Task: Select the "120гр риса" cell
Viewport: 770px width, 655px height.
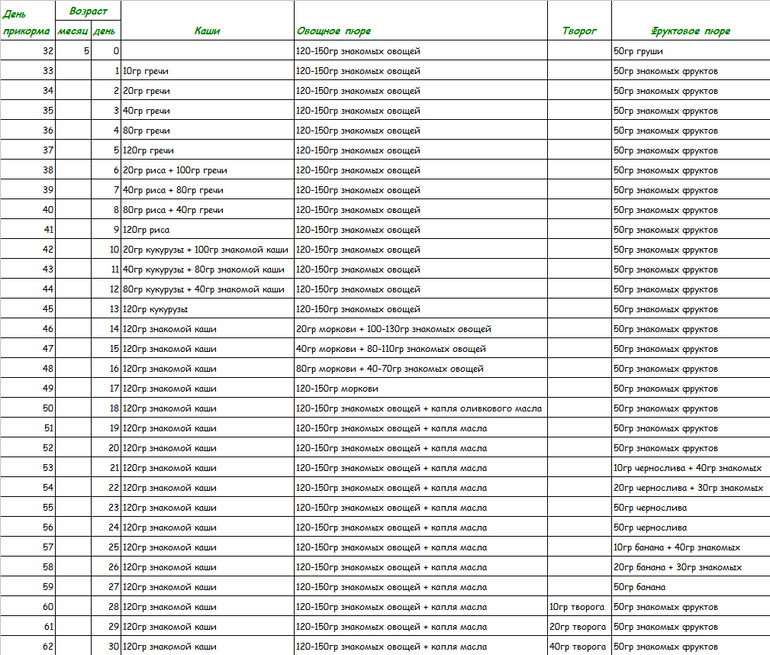Action: pos(207,230)
